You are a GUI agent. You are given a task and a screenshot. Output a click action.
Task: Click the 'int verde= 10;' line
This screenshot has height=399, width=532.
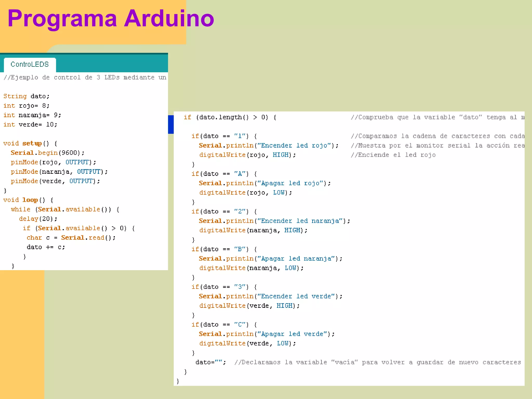pos(30,125)
